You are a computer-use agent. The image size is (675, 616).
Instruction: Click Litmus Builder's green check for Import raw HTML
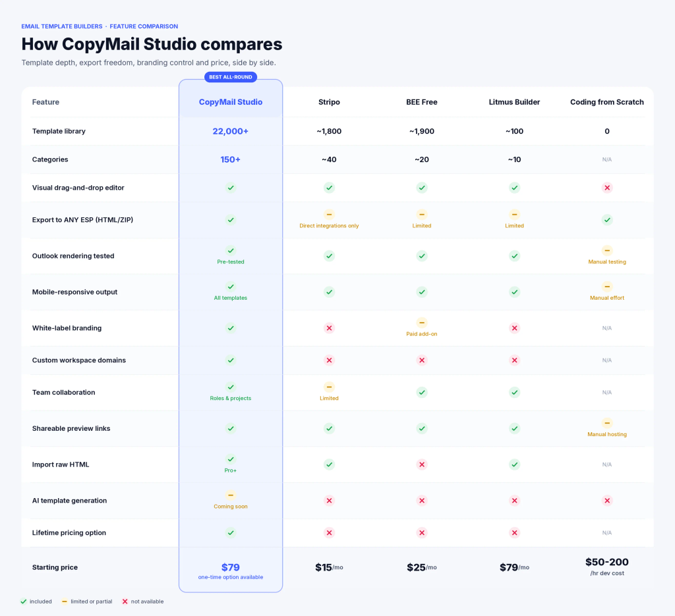click(514, 464)
